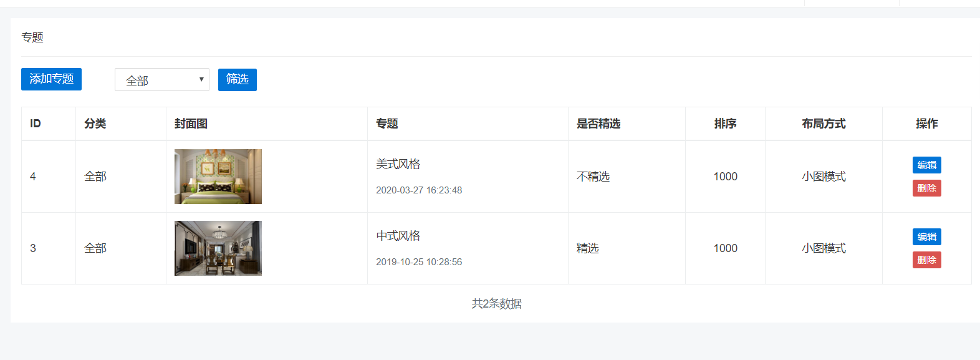
Task: Click the 筛选 filter button
Action: click(238, 80)
